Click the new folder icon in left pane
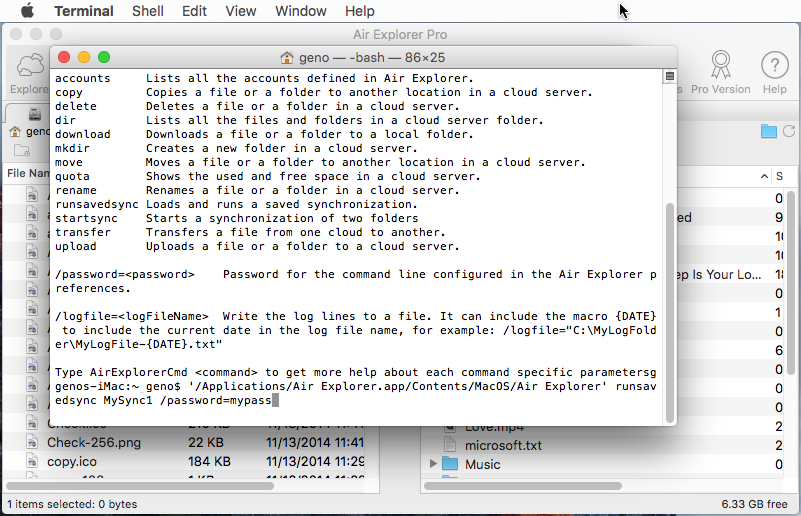This screenshot has height=516, width=801. point(22,150)
